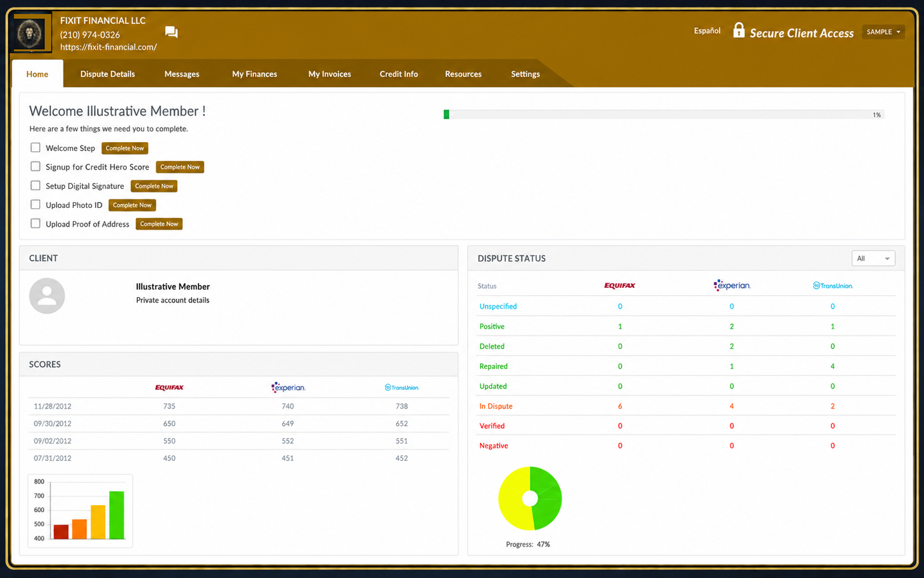The width and height of the screenshot is (924, 578).
Task: Tick the Upload Photo ID checkbox
Action: point(36,205)
